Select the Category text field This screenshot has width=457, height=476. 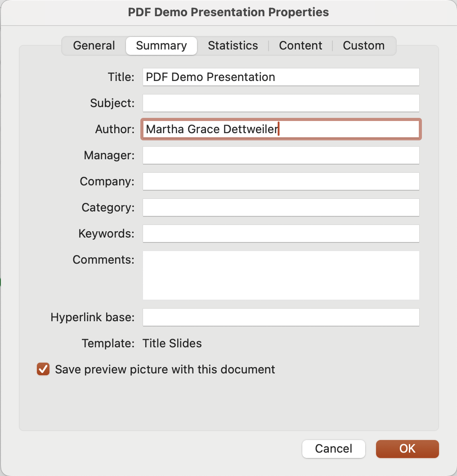[281, 207]
